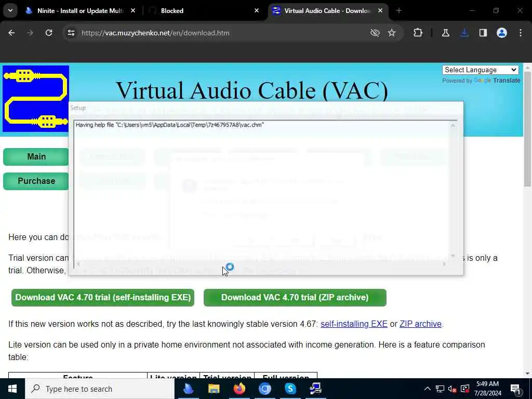This screenshot has width=532, height=399.
Task: Open Skype from the taskbar
Action: tap(290, 389)
